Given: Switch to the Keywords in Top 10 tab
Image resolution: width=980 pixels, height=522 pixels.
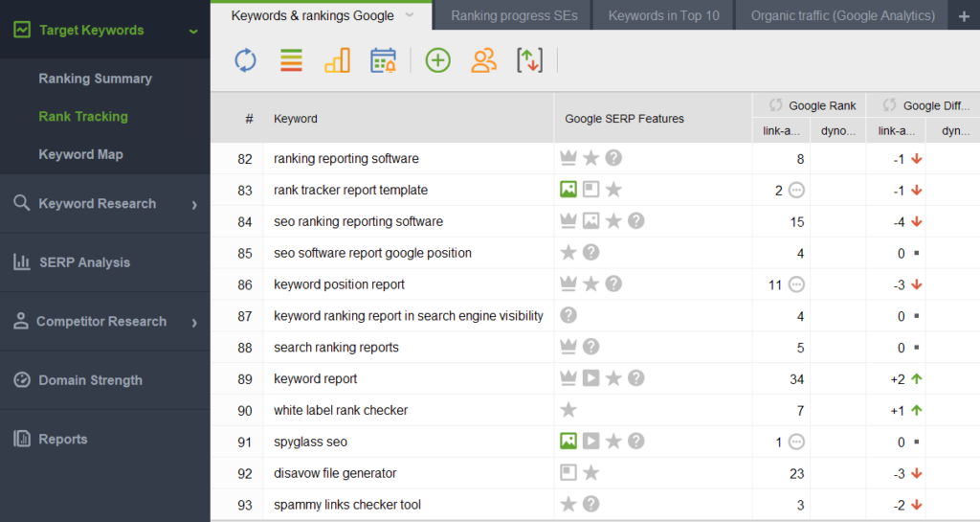Looking at the screenshot, I should pyautogui.click(x=663, y=15).
